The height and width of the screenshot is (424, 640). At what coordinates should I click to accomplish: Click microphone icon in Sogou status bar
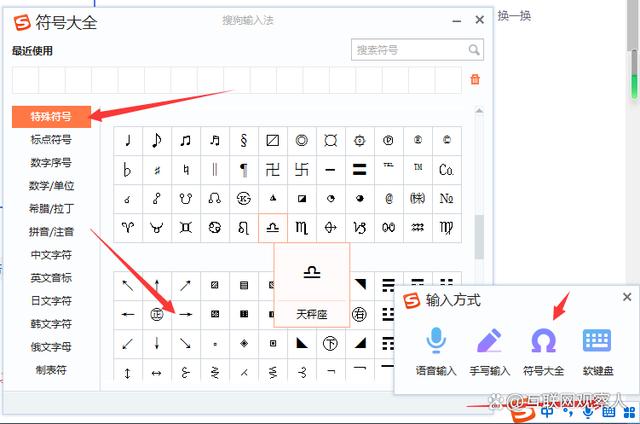pos(588,411)
